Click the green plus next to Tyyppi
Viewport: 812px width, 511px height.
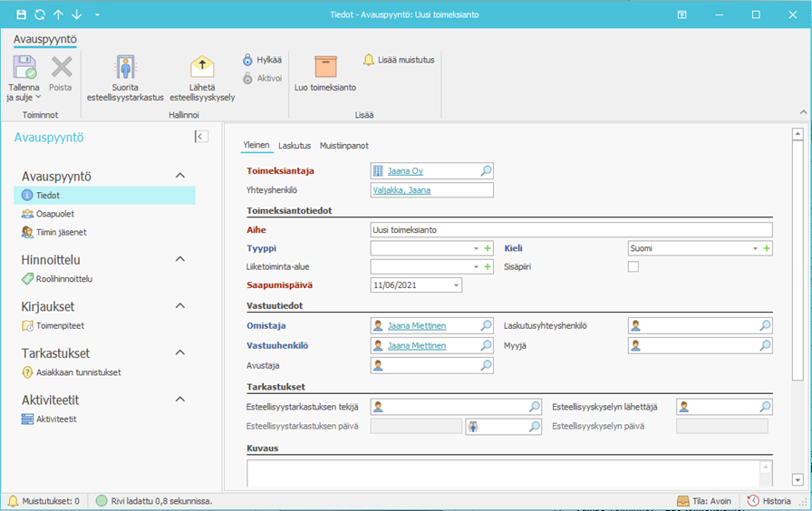pos(488,248)
